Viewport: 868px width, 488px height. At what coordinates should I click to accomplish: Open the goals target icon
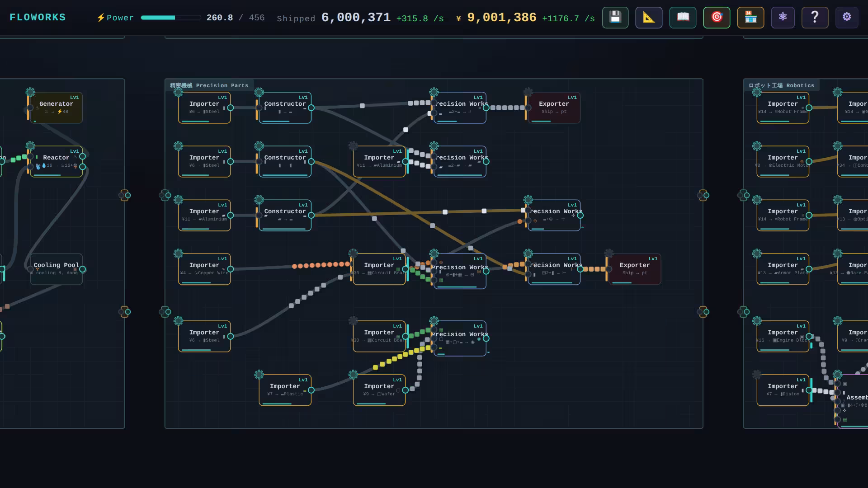coord(717,18)
